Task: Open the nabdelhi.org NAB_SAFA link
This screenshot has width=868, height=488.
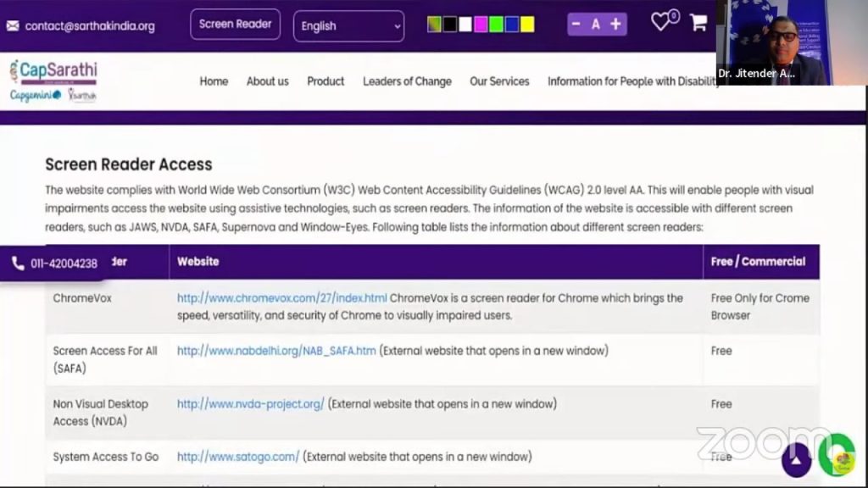Action: pos(276,351)
